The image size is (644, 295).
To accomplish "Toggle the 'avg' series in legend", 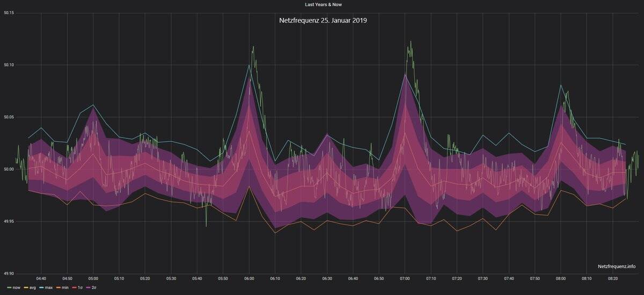I will coord(32,288).
